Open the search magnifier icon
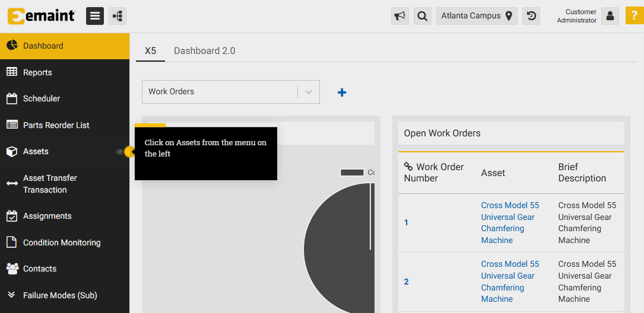The height and width of the screenshot is (313, 644). point(422,16)
